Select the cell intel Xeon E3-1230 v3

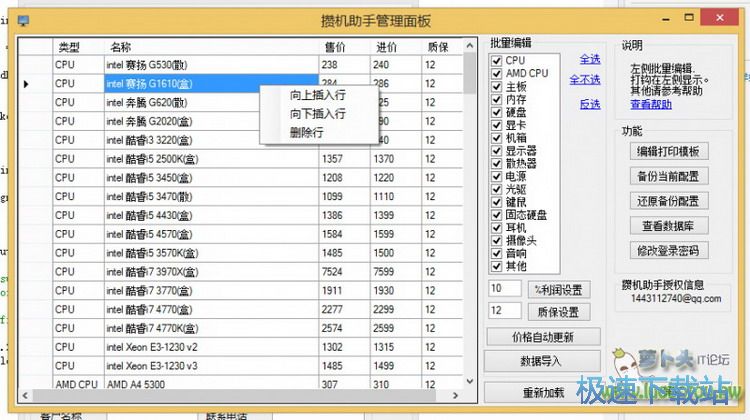(211, 366)
